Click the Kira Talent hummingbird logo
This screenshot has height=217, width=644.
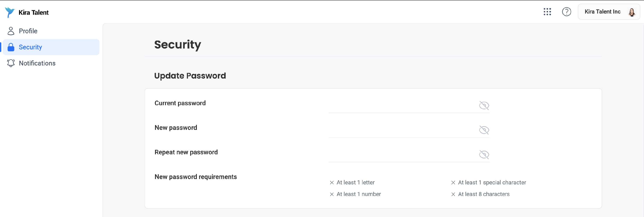pyautogui.click(x=10, y=12)
